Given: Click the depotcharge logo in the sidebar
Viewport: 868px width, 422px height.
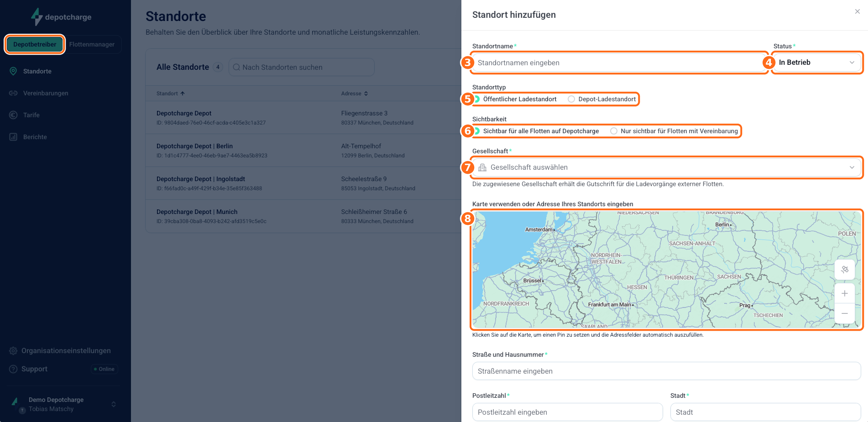Looking at the screenshot, I should (x=61, y=17).
